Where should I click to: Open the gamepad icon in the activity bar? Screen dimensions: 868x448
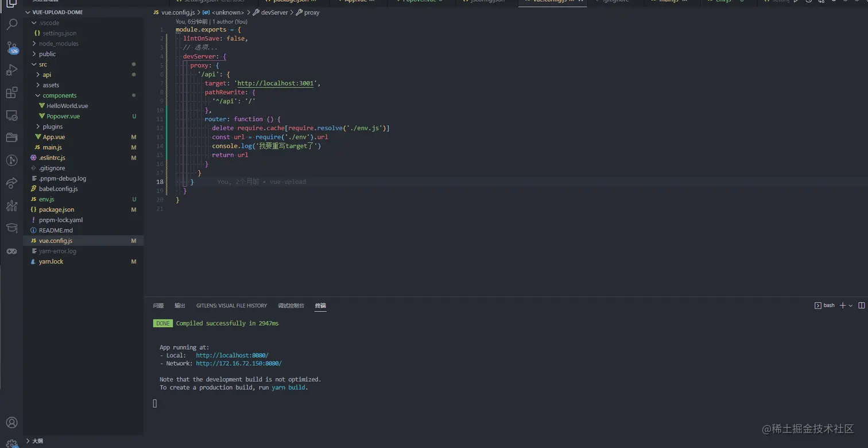point(11,251)
